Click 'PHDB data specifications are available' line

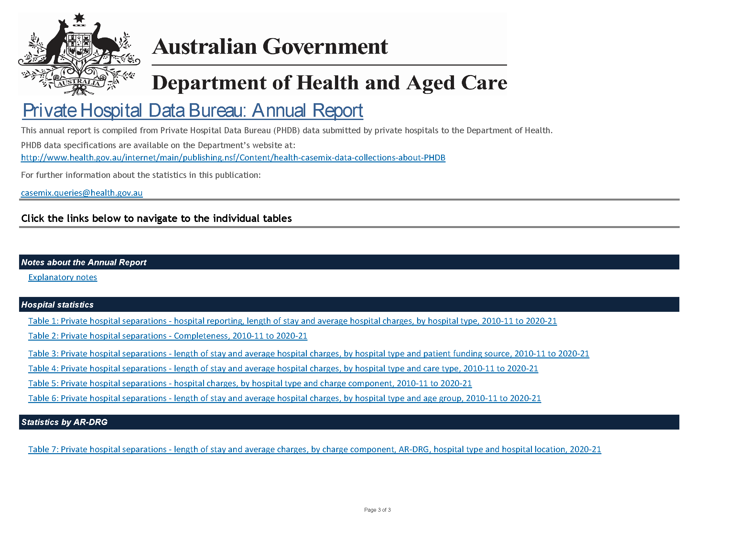pyautogui.click(x=158, y=145)
